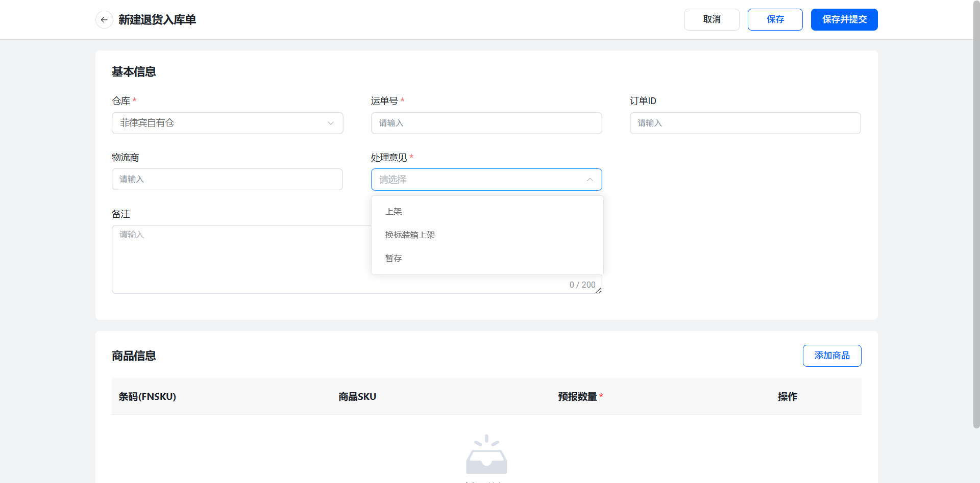Collapse the 处理意见 select box
Viewport: 980px width, 483px height.
[x=486, y=180]
